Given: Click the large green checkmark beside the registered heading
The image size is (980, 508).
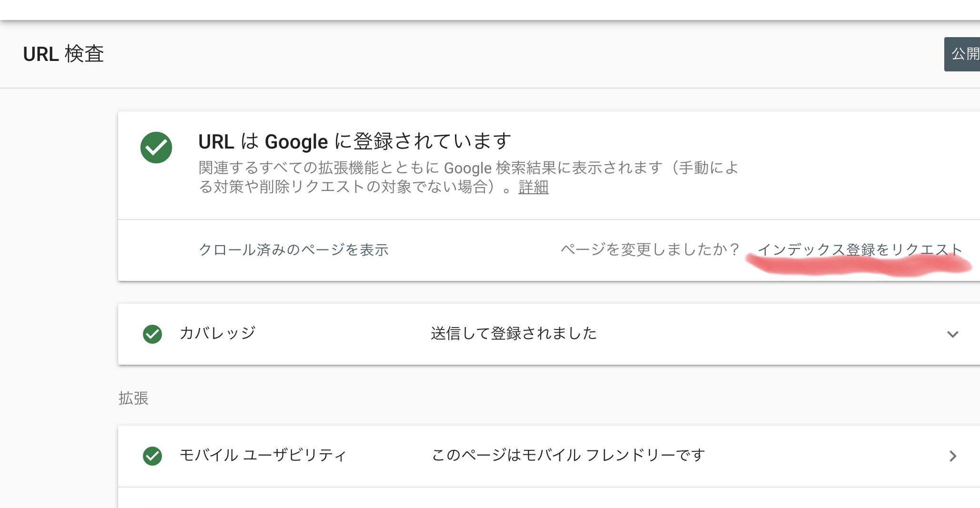Looking at the screenshot, I should [156, 148].
